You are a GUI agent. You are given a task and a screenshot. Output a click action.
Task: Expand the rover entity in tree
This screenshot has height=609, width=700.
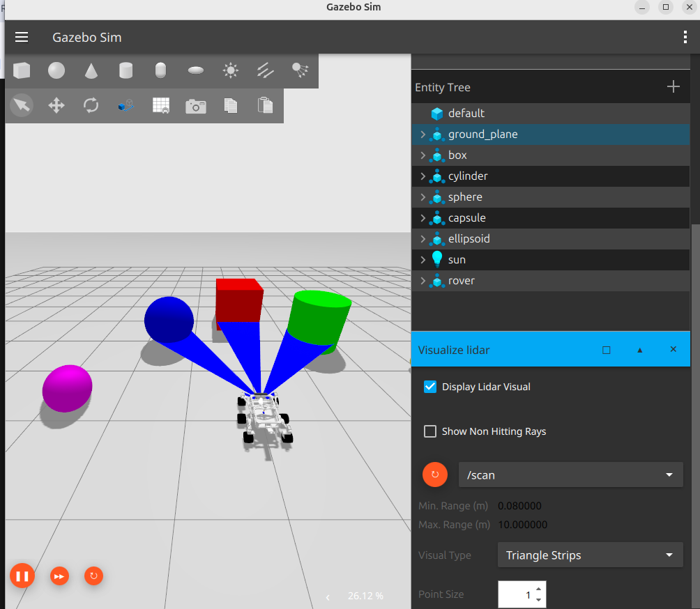point(423,281)
